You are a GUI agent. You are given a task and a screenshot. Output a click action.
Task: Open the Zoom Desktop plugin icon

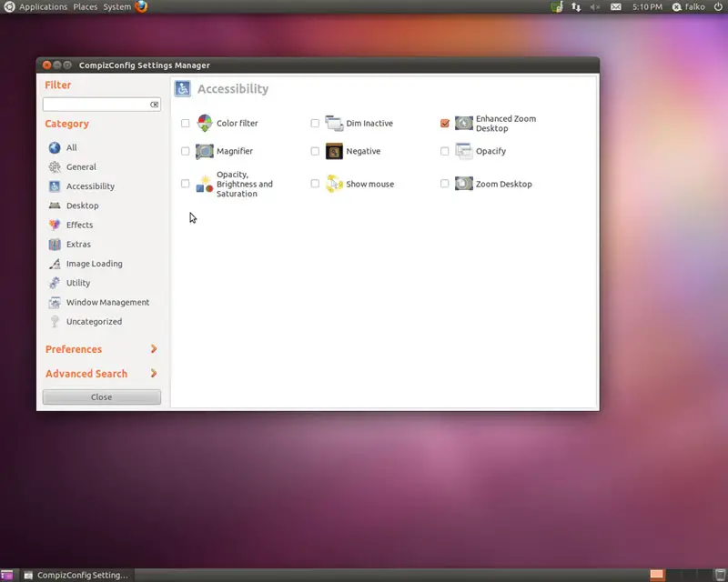pyautogui.click(x=463, y=184)
